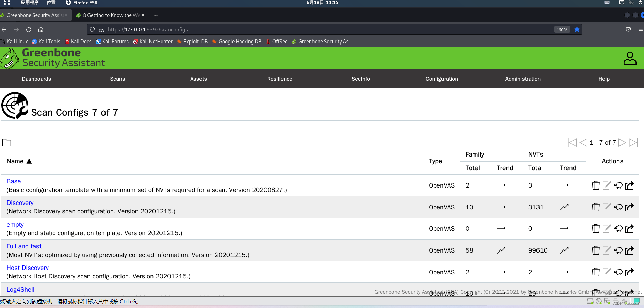644x308 pixels.
Task: Open the user account icon in the green header
Action: coord(630,58)
